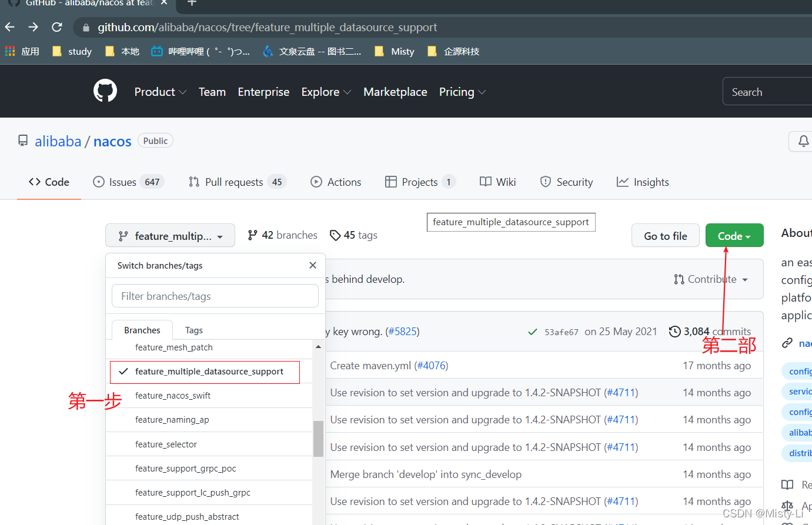Open the Wiki tab
Screen dimensions: 812x525
tap(497, 182)
